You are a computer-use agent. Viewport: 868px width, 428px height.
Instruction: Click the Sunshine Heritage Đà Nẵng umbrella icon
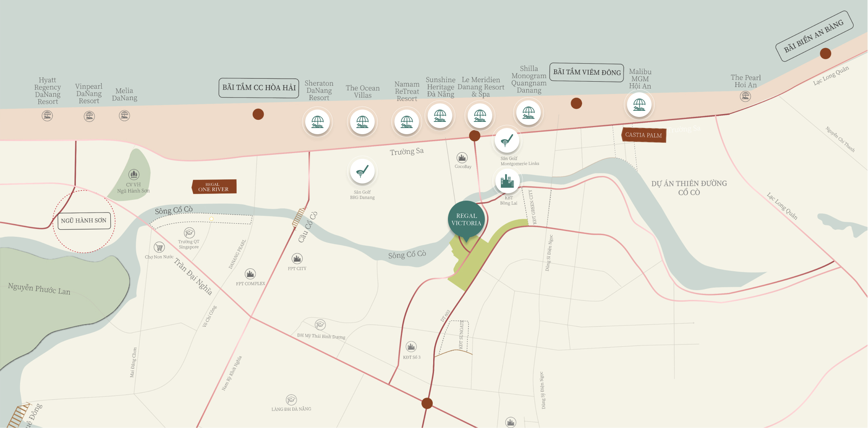pyautogui.click(x=440, y=116)
